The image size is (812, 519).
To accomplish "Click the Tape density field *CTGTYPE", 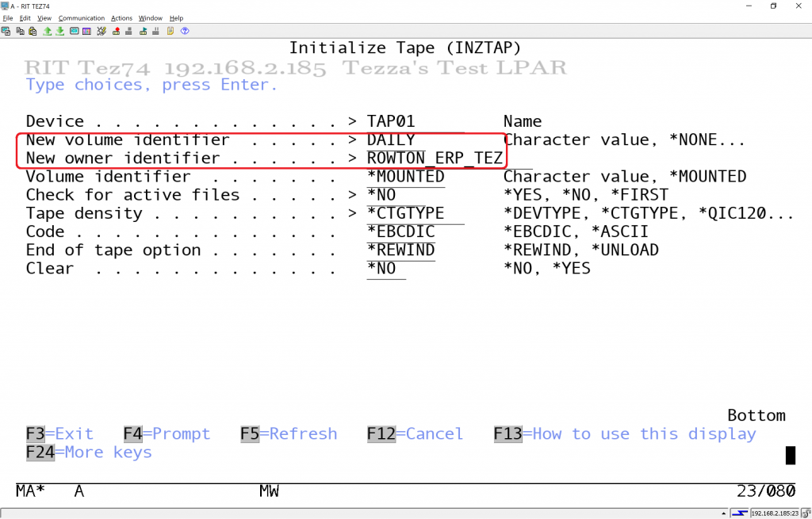I will click(x=405, y=214).
